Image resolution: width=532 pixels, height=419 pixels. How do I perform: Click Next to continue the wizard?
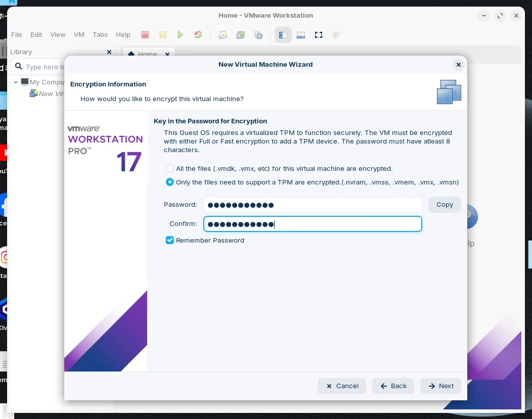[x=440, y=386]
